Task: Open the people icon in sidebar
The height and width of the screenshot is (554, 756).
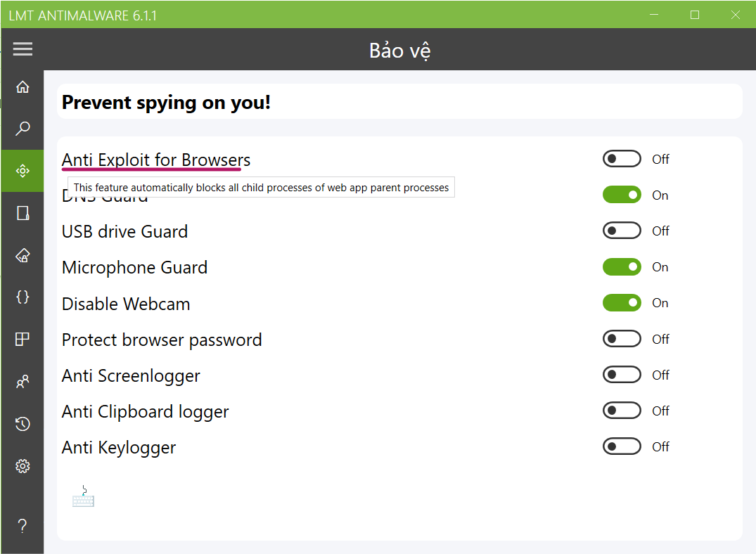Action: click(x=23, y=382)
